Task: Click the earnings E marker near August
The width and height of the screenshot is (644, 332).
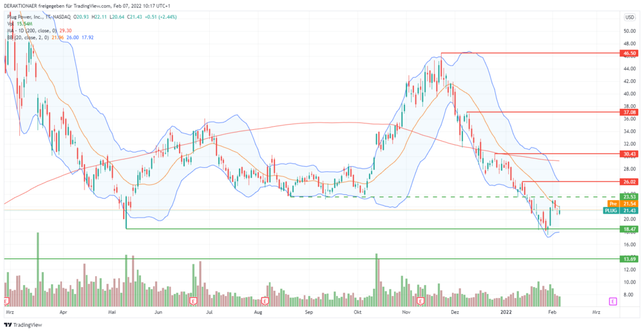Action: click(x=265, y=302)
